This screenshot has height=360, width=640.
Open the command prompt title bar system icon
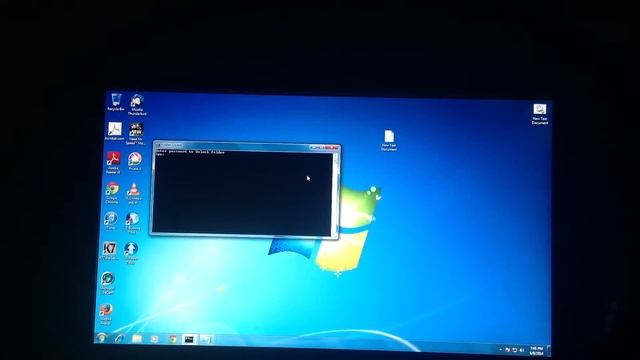point(158,145)
